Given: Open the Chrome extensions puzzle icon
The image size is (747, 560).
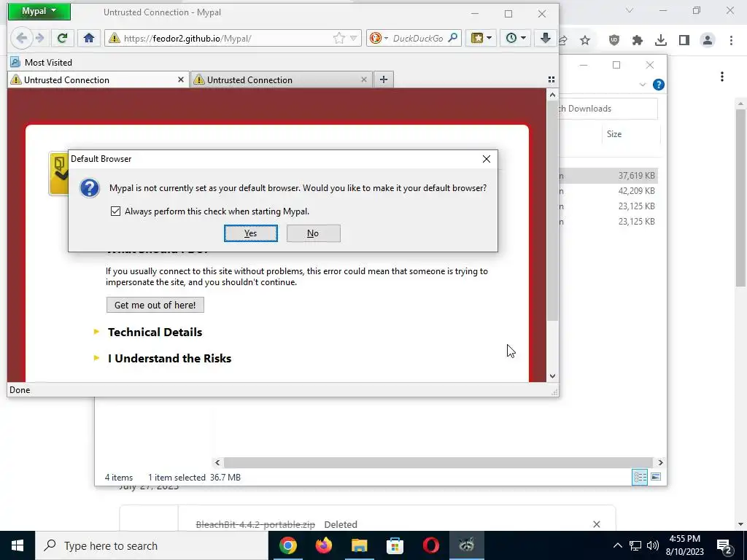Looking at the screenshot, I should (x=638, y=41).
